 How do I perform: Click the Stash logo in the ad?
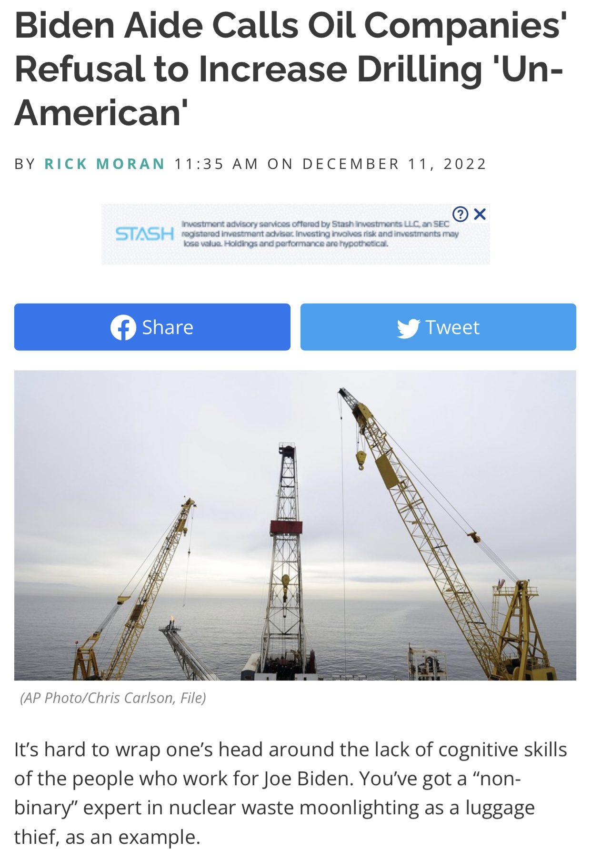click(145, 234)
